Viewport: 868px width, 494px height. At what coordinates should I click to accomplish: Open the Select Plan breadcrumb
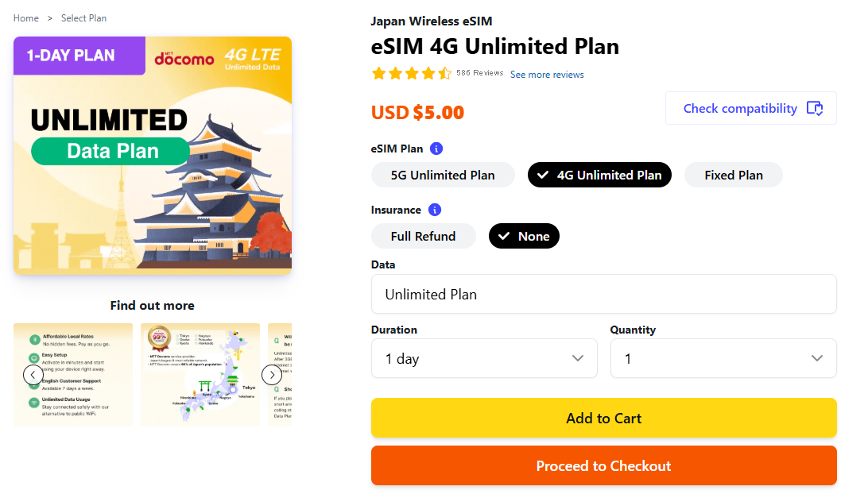[x=83, y=18]
